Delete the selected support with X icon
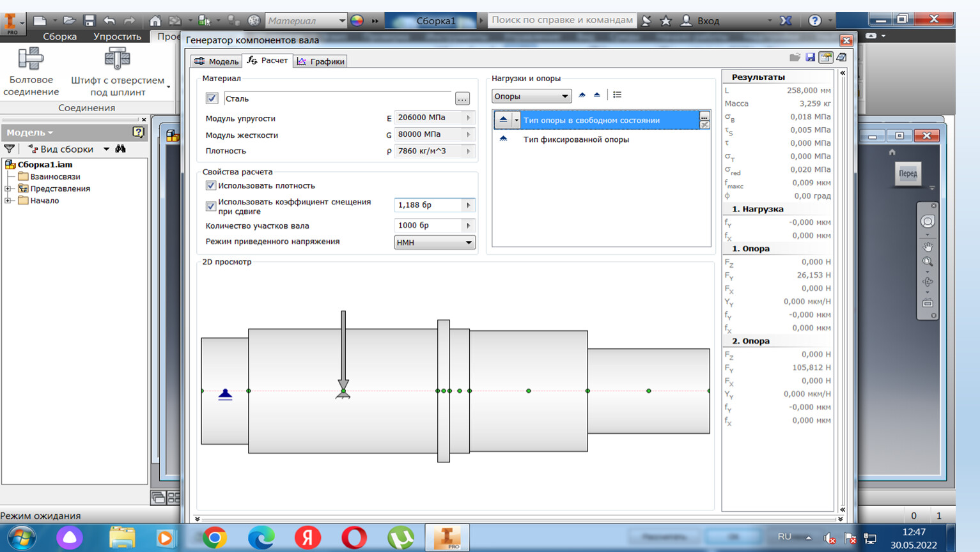Image resolution: width=980 pixels, height=552 pixels. pos(704,125)
